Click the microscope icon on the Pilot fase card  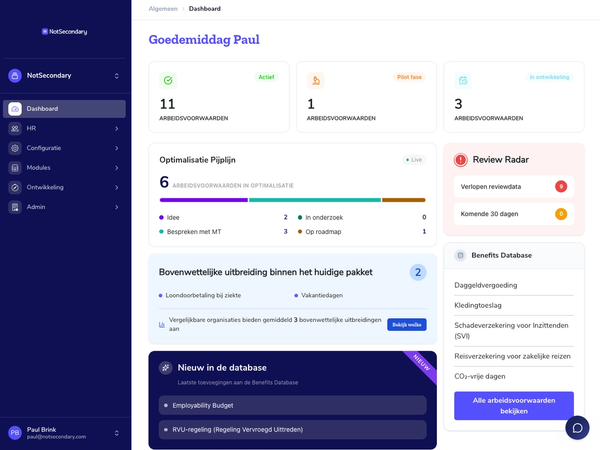pyautogui.click(x=316, y=80)
